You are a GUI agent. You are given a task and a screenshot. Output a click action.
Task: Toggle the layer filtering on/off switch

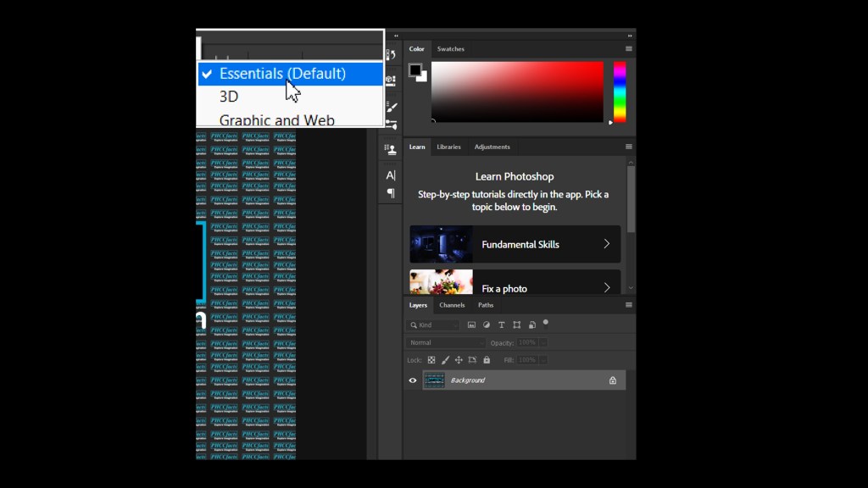click(546, 323)
